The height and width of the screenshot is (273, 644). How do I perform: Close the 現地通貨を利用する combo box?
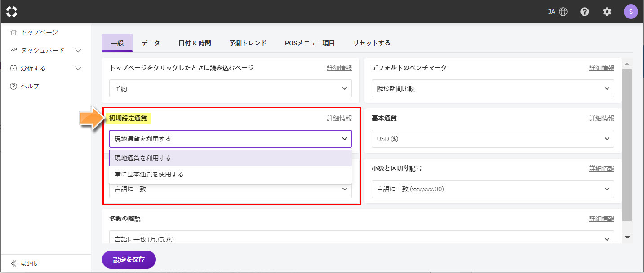[231, 139]
